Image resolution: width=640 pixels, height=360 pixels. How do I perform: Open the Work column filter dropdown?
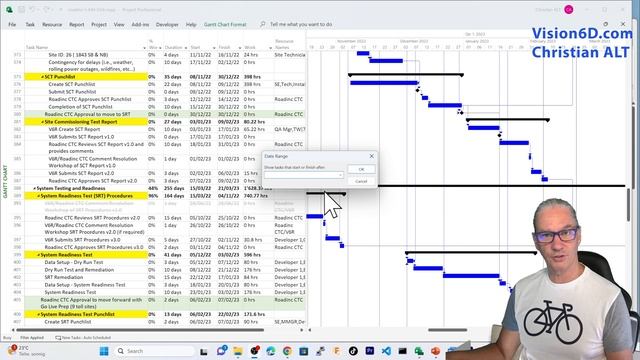[x=270, y=48]
